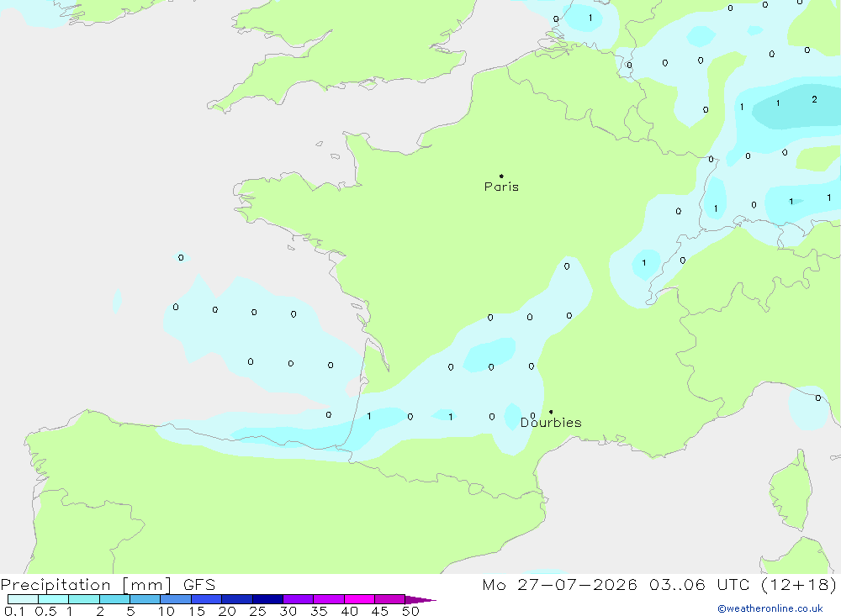
Task: Click the '0.5' legend scale label
Action: click(45, 611)
